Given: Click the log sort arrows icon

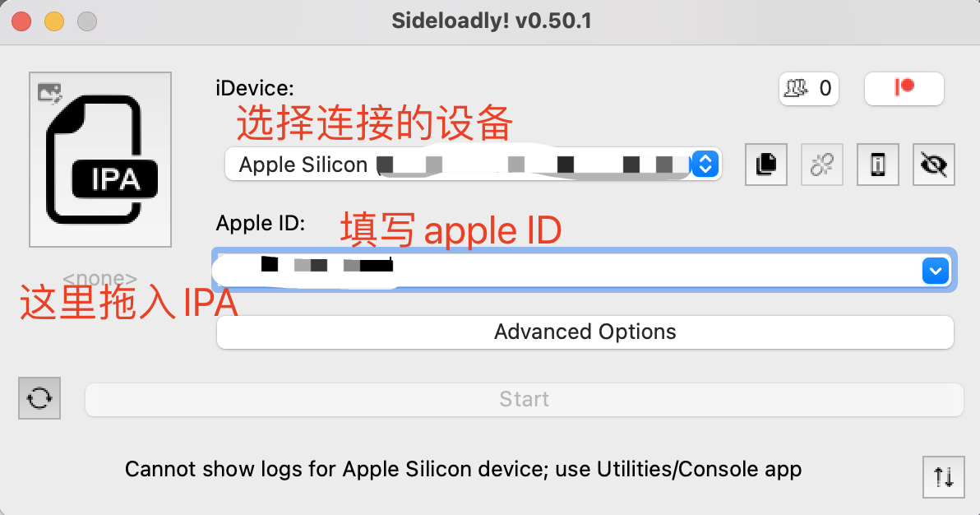Looking at the screenshot, I should tap(943, 477).
